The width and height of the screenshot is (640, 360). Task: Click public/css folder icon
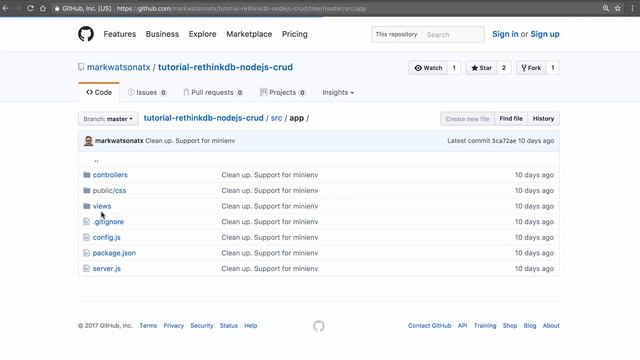(x=87, y=190)
